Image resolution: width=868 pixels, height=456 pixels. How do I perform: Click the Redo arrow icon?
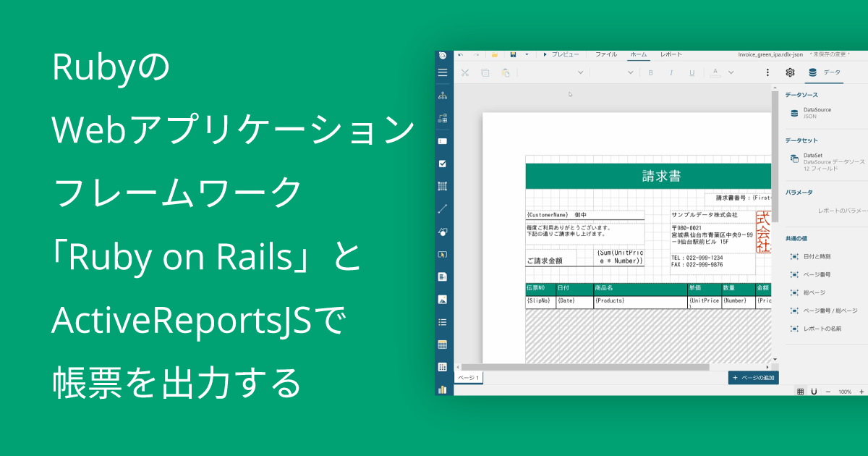(476, 54)
